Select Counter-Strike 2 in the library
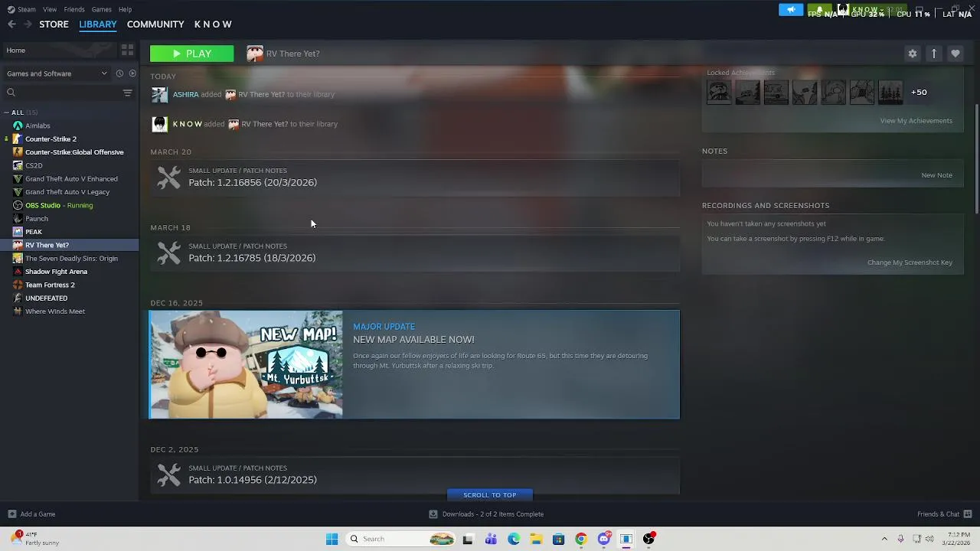Viewport: 980px width, 551px height. click(51, 139)
